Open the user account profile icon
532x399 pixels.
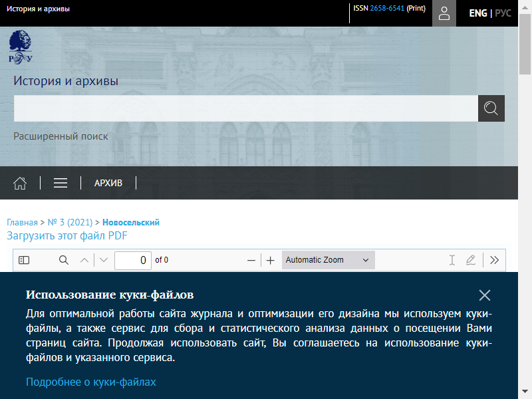click(444, 13)
